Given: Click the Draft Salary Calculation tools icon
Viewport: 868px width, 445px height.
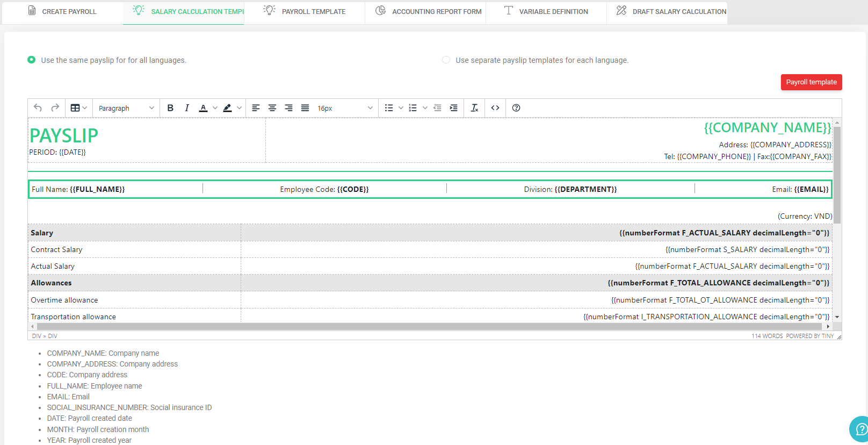Looking at the screenshot, I should coord(621,10).
